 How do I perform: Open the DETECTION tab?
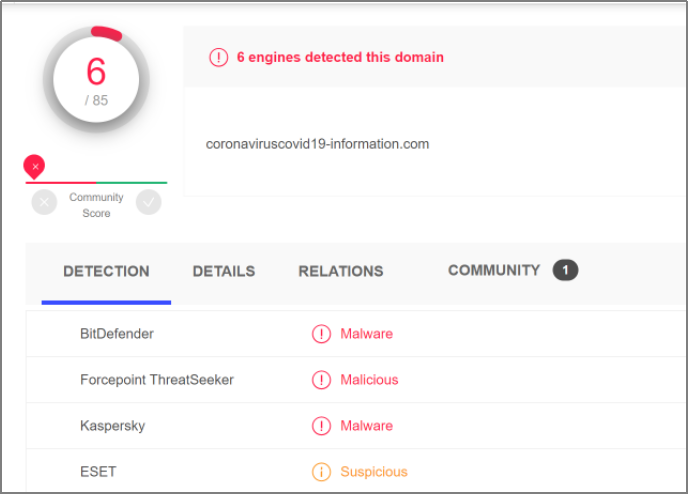tap(106, 271)
